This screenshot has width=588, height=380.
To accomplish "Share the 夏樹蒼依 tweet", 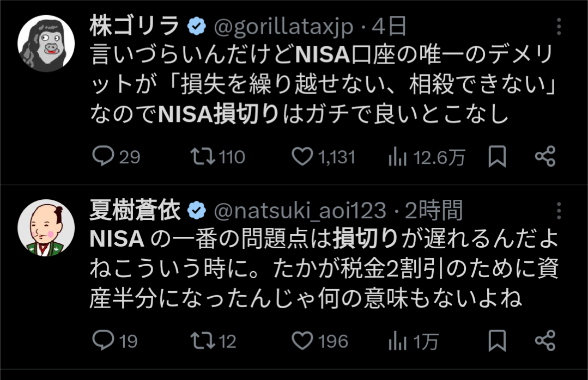I will click(x=545, y=341).
